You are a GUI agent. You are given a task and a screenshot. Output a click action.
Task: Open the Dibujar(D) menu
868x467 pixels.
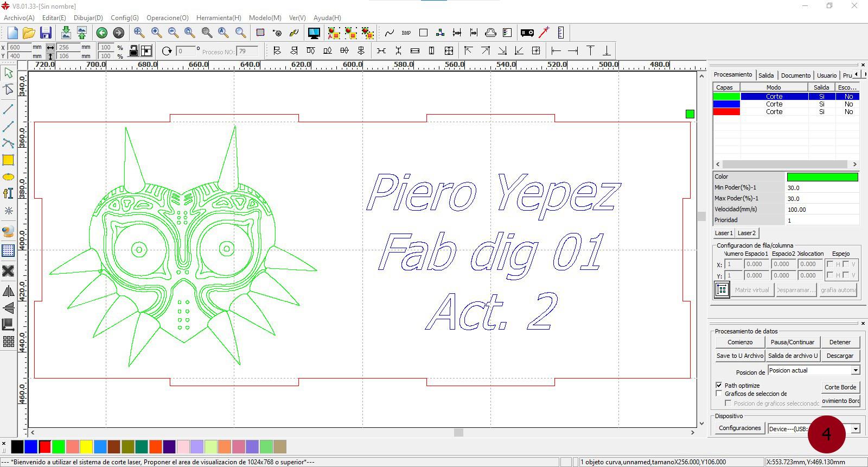[88, 18]
